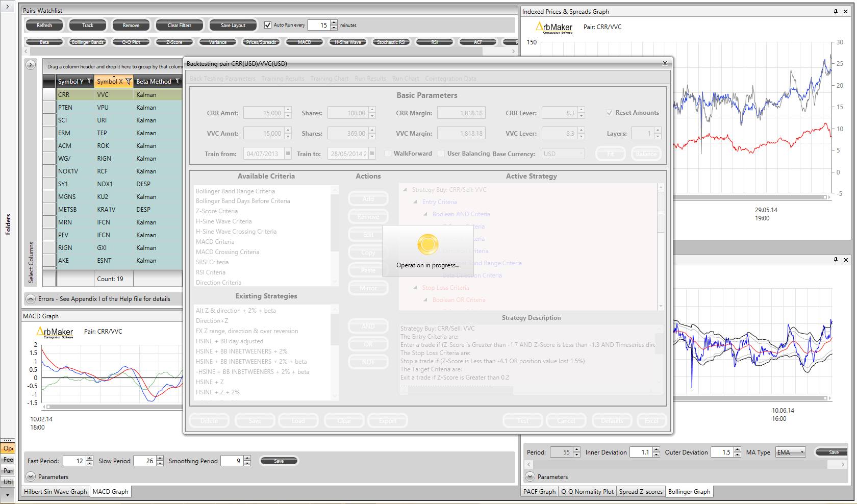Screen dimensions: 857x504
Task: Increase the Bollinger Period value
Action: [577, 449]
